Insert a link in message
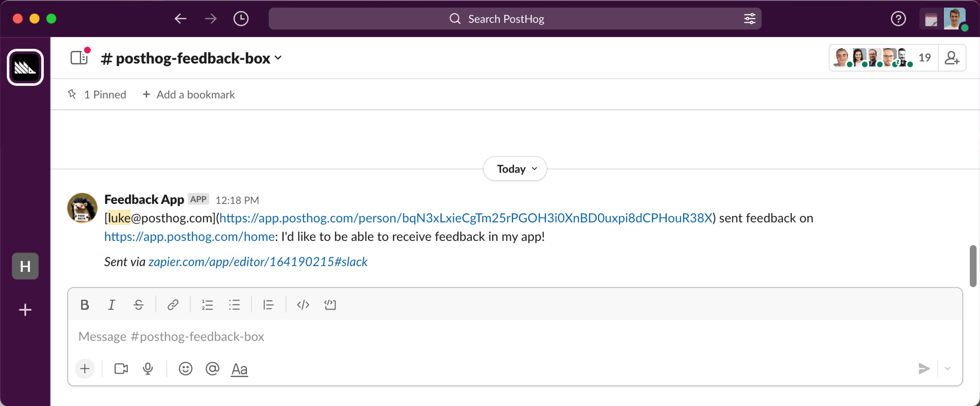Image resolution: width=980 pixels, height=406 pixels. tap(173, 305)
